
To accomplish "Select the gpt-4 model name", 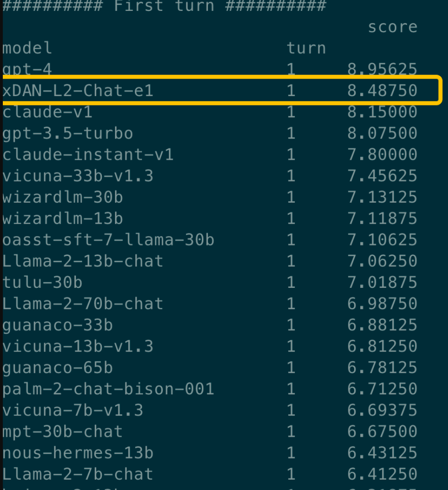I will (x=27, y=69).
